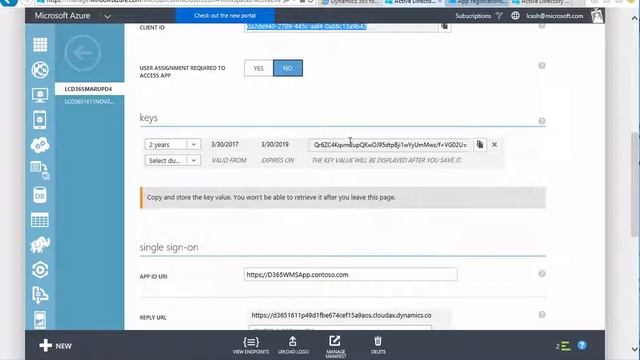This screenshot has height=360, width=640.
Task: Open the Storage table sidebar icon
Action: 40,220
